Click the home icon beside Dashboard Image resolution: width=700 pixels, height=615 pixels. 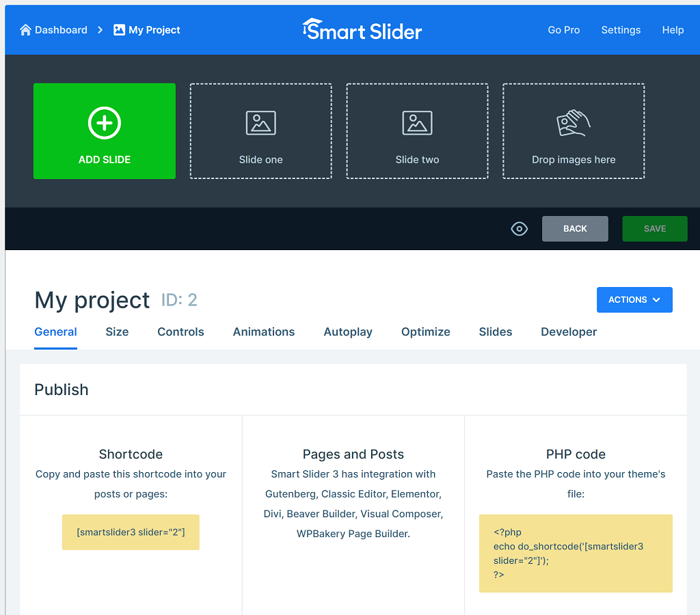[x=26, y=30]
